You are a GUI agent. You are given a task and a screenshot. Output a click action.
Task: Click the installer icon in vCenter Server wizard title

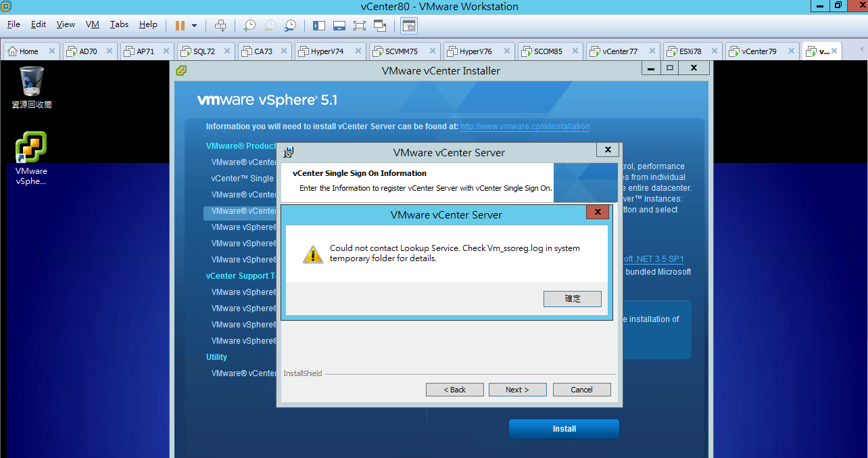point(288,152)
